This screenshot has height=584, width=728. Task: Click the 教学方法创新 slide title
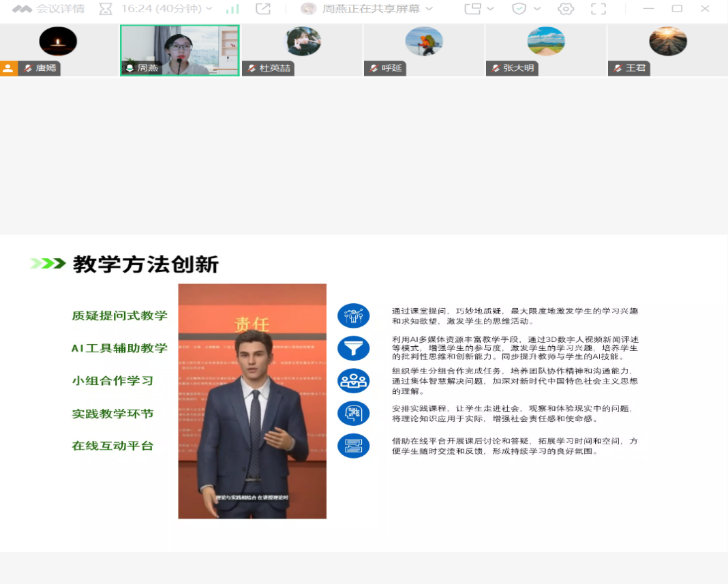pos(146,264)
